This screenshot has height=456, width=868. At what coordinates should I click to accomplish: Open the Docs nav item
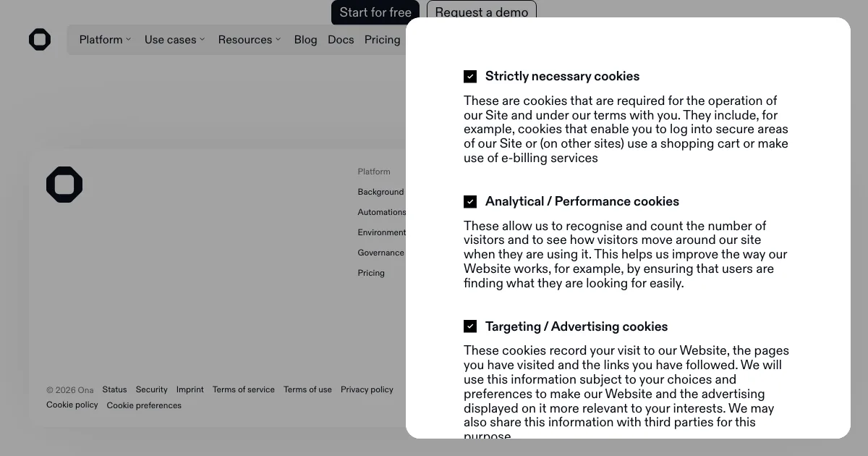coord(341,40)
